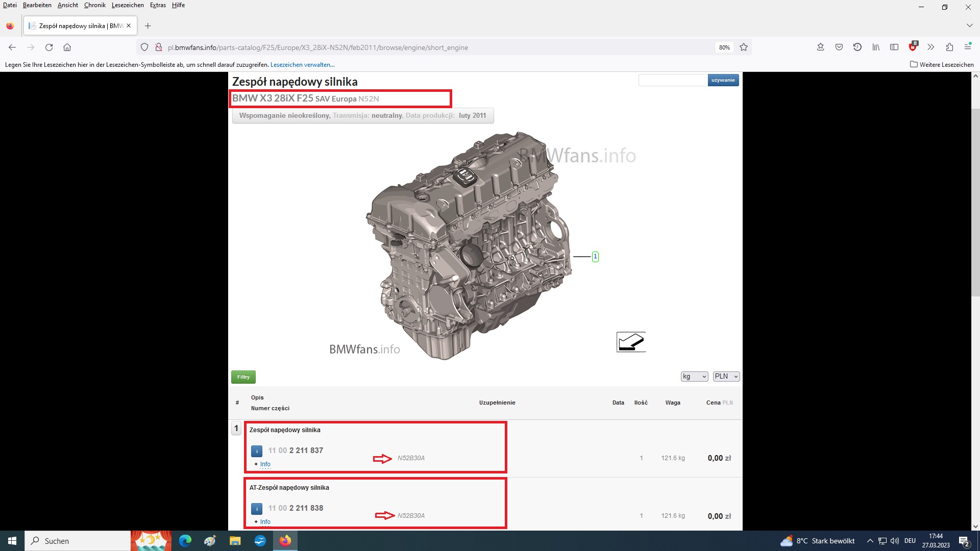Click the search input field beside używanie
This screenshot has width=980, height=551.
pyautogui.click(x=673, y=80)
